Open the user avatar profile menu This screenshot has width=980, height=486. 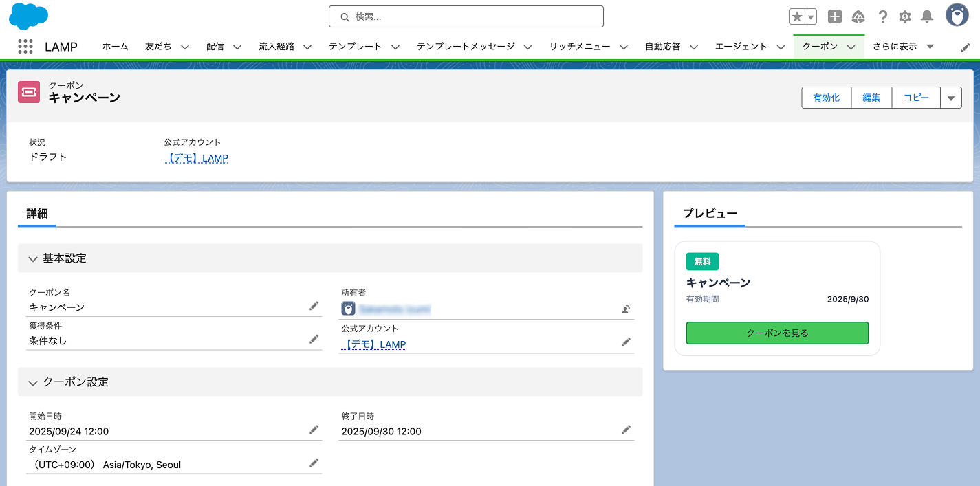(x=957, y=15)
